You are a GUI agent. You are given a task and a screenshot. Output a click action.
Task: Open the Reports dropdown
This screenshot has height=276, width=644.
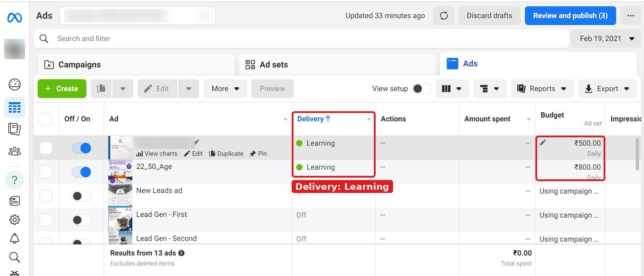(x=542, y=89)
